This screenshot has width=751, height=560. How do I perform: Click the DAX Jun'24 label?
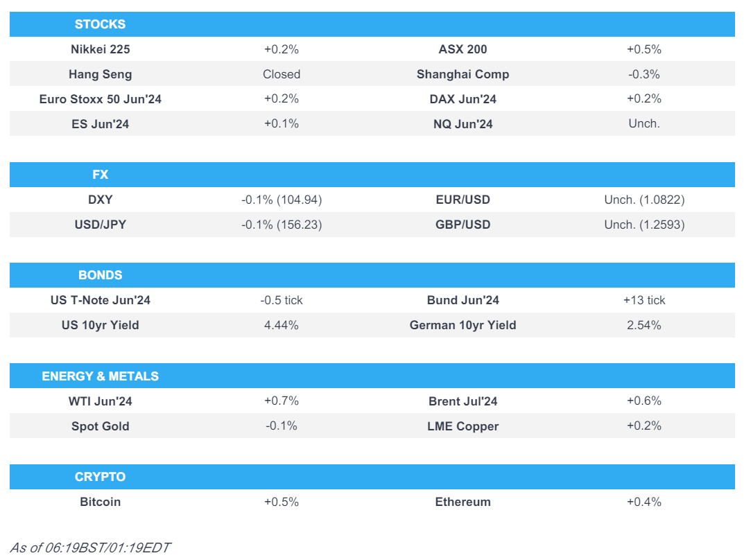pos(463,99)
